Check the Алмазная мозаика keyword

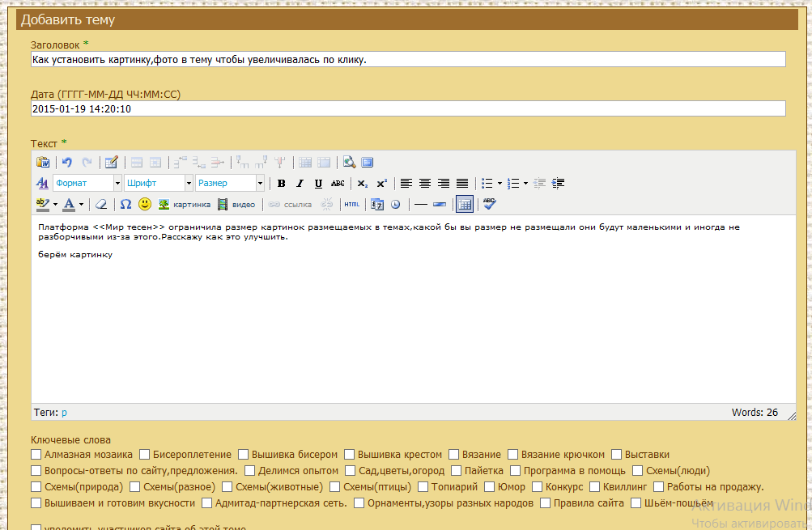pos(36,455)
